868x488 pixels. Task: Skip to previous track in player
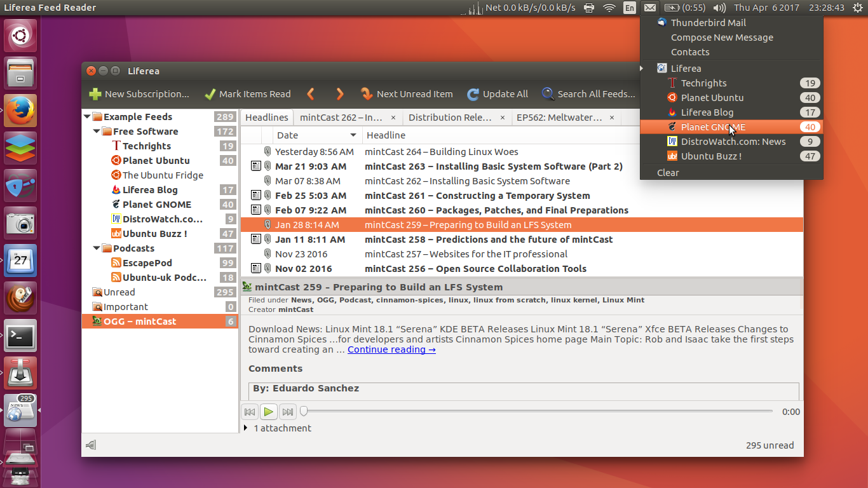(x=250, y=412)
